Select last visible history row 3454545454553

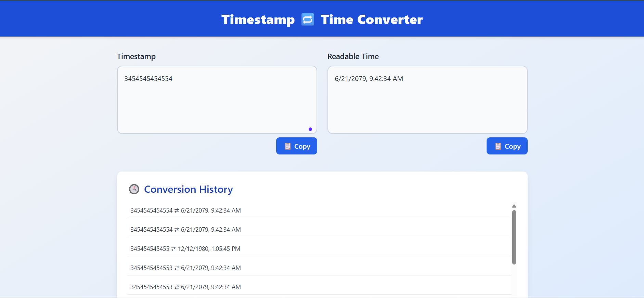point(319,287)
